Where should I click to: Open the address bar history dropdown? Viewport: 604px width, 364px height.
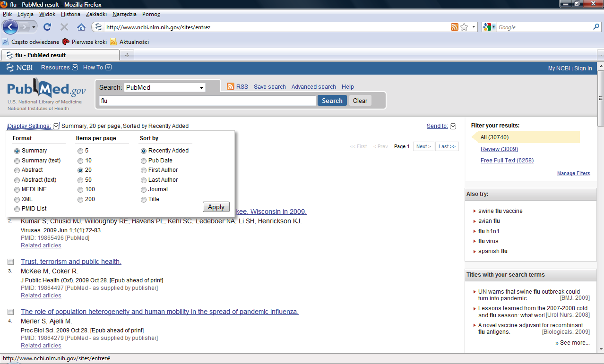coord(474,27)
